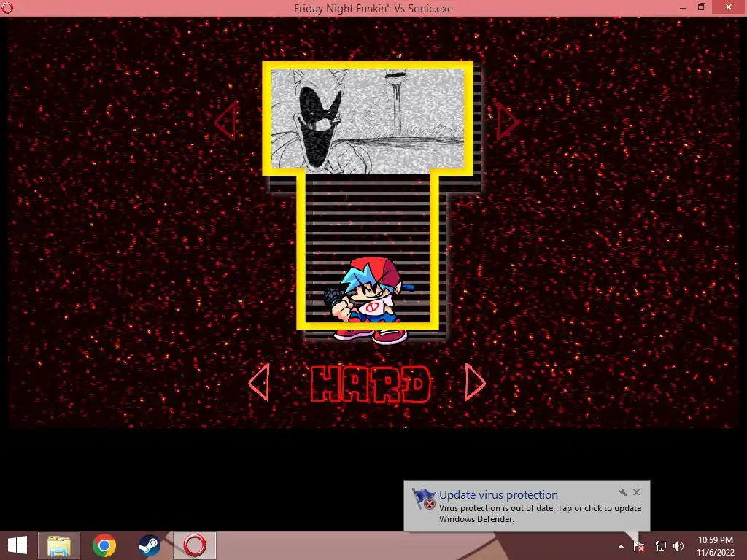Close the Update virus protection notification
Screen dimensions: 747x560
636,492
